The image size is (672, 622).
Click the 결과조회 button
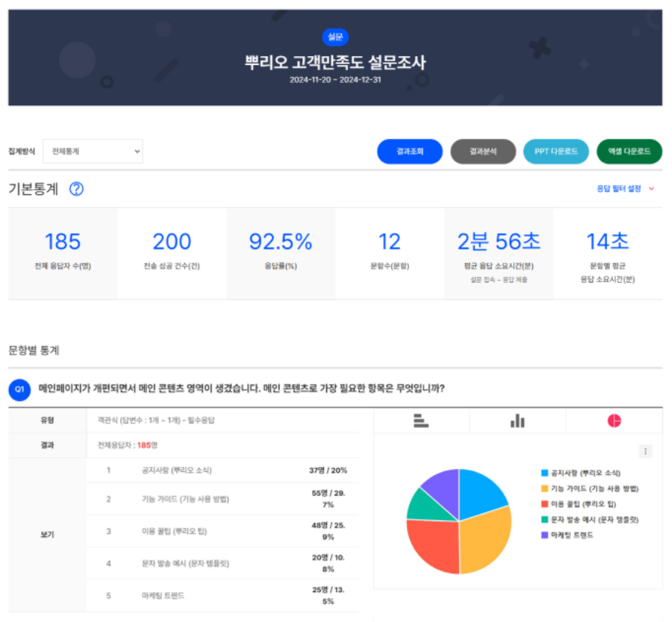(x=410, y=152)
